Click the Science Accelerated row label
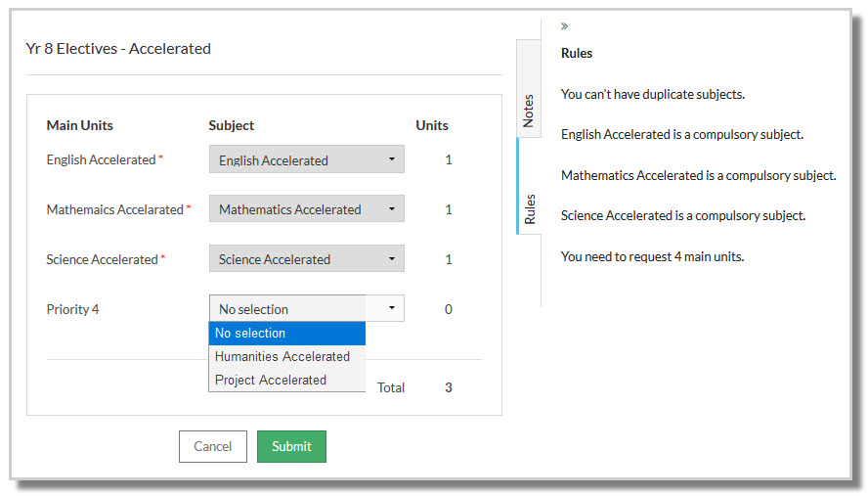The height and width of the screenshot is (496, 868). tap(102, 259)
